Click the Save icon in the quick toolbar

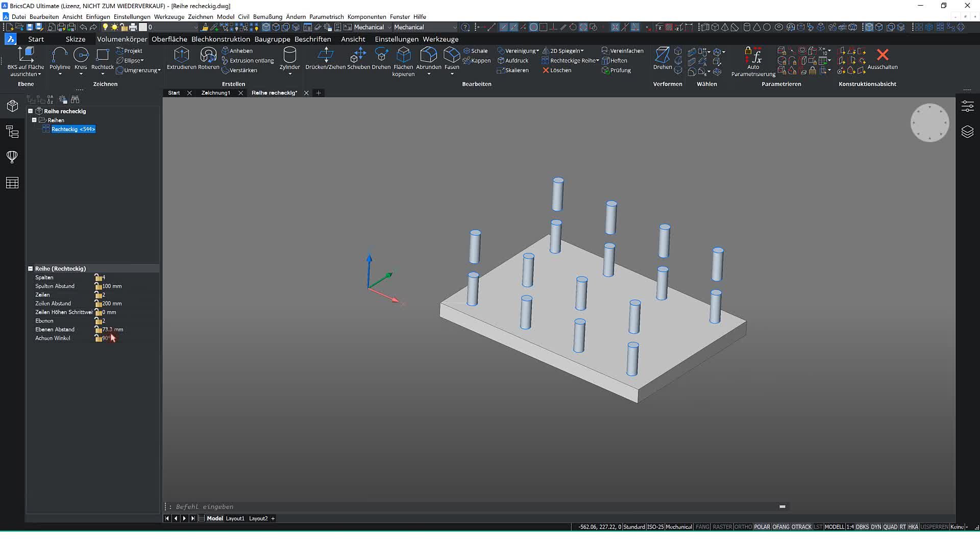pos(30,27)
